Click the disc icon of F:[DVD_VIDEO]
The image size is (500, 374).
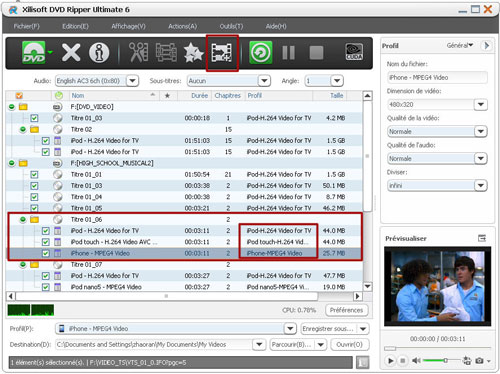(x=57, y=107)
